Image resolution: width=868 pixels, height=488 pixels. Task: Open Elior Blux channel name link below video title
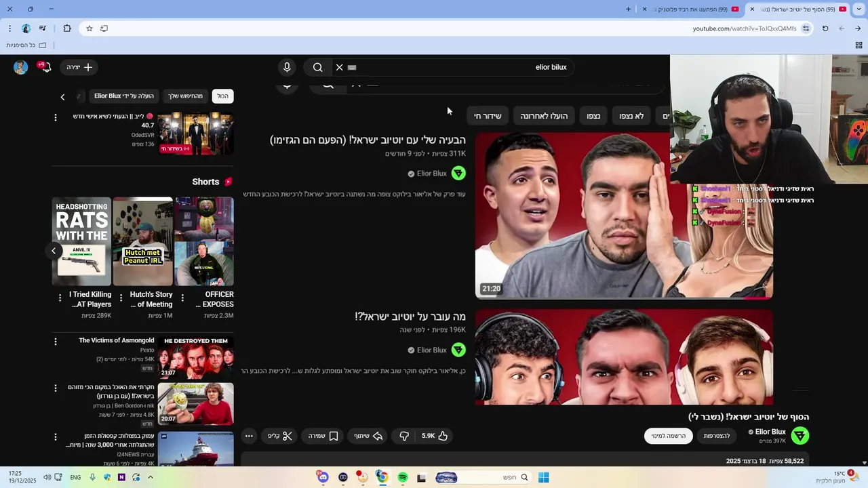coord(770,432)
